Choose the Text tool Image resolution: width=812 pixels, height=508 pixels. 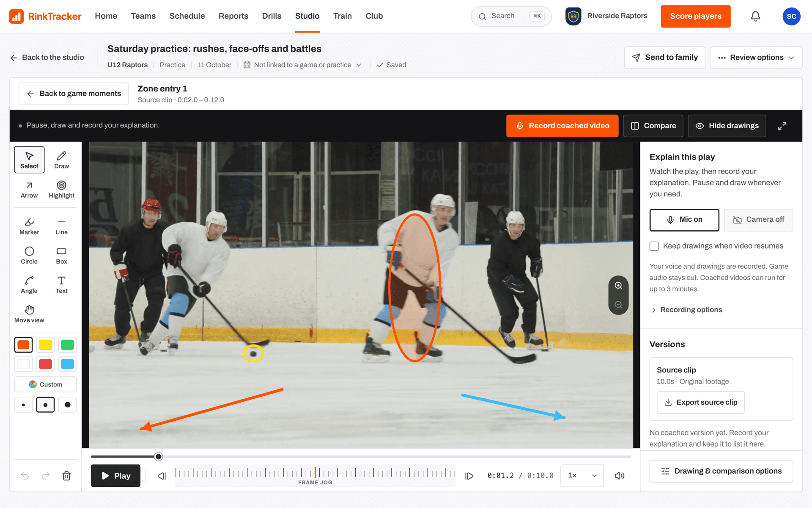tap(61, 285)
